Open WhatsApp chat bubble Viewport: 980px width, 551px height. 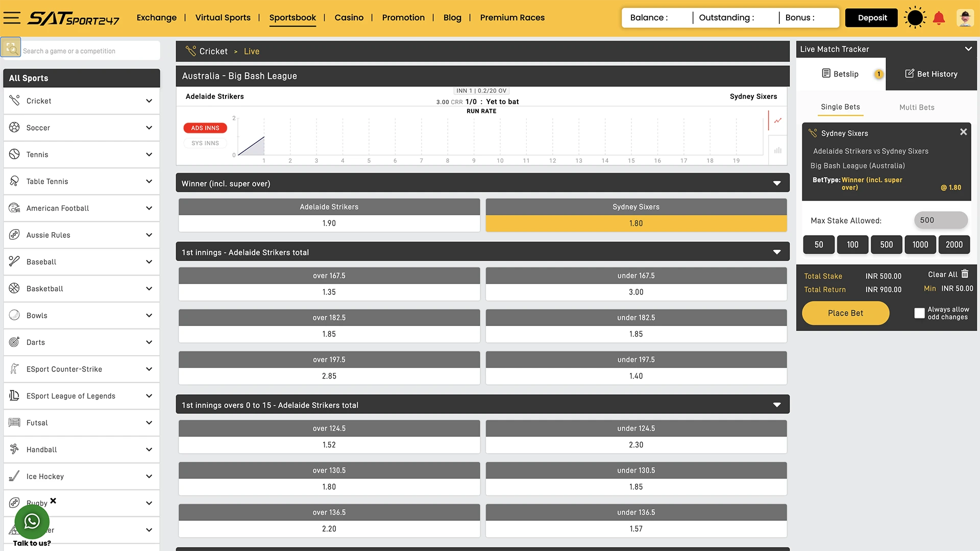point(32,521)
